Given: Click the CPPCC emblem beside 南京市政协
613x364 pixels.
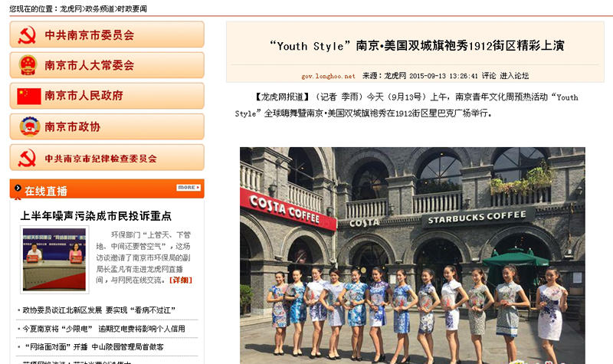Looking at the screenshot, I should pos(28,126).
